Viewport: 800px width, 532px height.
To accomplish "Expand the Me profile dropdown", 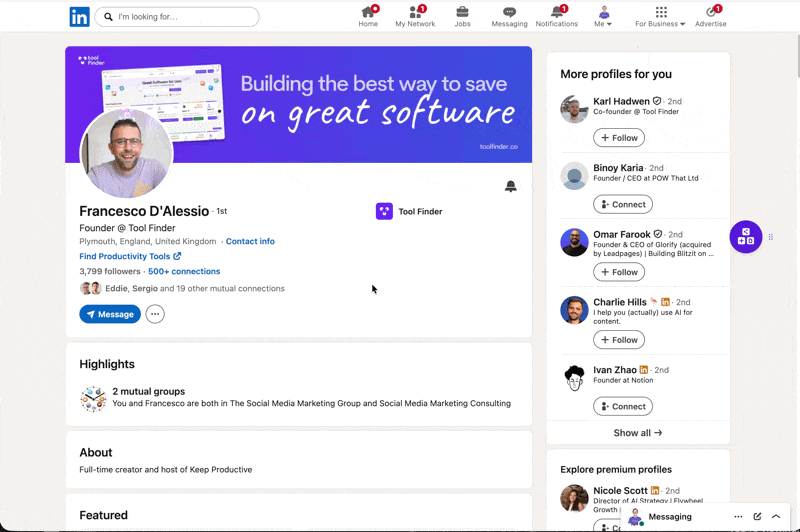I will (603, 16).
